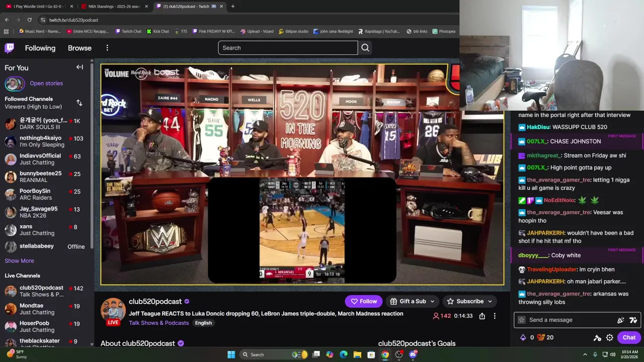Close the club520podcast Twitch tab

pyautogui.click(x=221, y=6)
